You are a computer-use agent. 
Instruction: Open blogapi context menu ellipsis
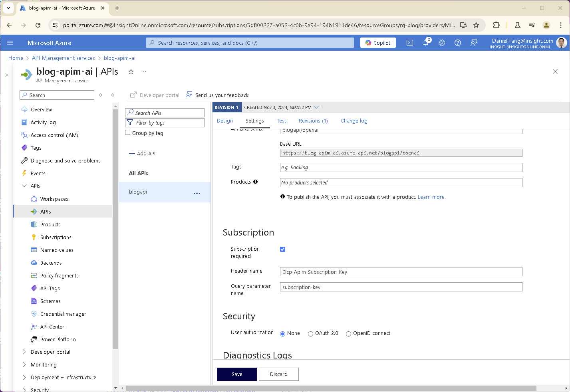pos(197,193)
